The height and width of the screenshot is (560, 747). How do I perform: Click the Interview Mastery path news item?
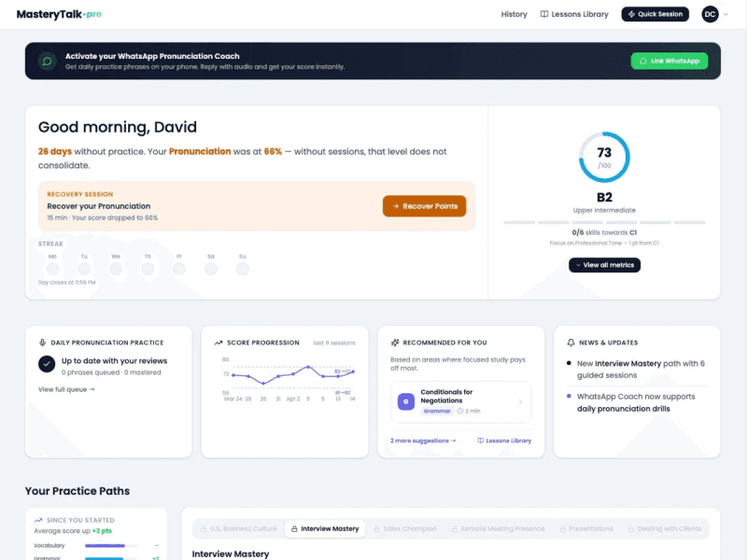tap(636, 369)
